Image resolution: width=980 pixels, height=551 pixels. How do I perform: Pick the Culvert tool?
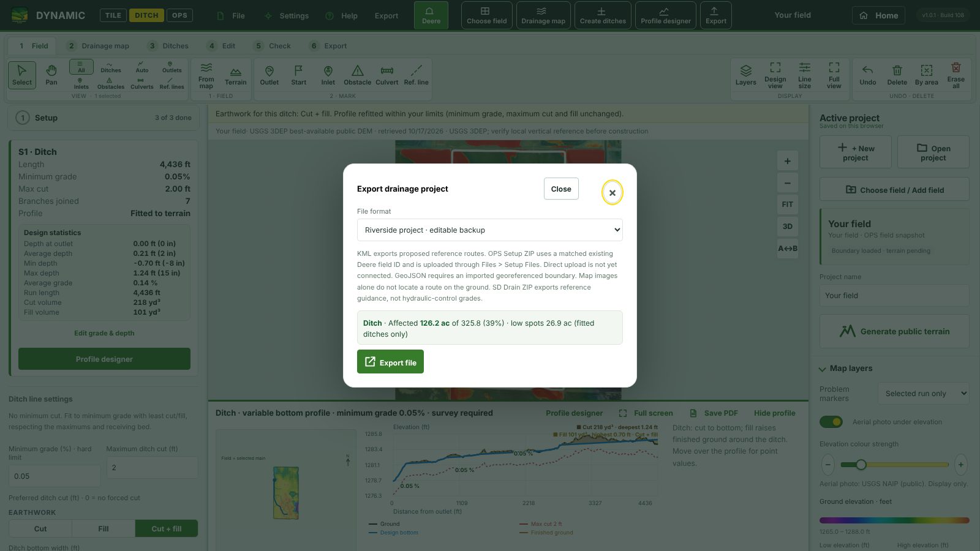coord(387,75)
